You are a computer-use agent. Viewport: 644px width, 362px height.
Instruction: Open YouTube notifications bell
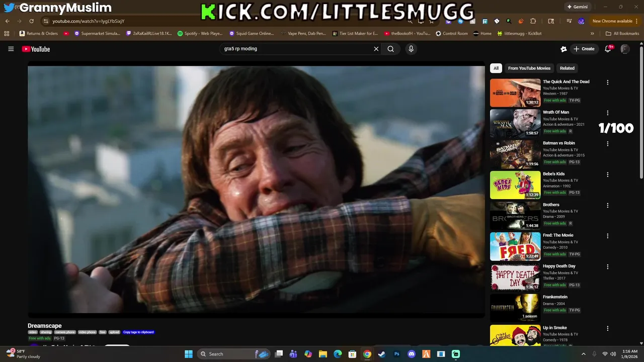tap(608, 49)
